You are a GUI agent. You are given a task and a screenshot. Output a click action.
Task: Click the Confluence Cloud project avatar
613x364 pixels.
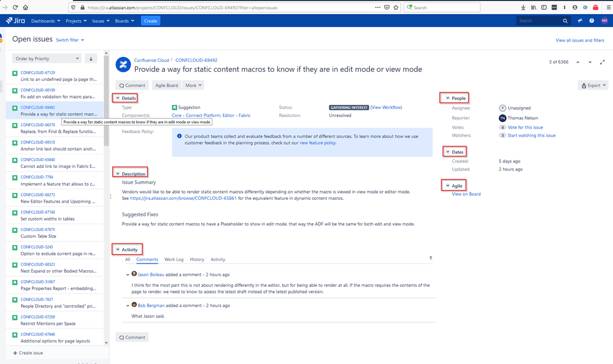pyautogui.click(x=123, y=64)
